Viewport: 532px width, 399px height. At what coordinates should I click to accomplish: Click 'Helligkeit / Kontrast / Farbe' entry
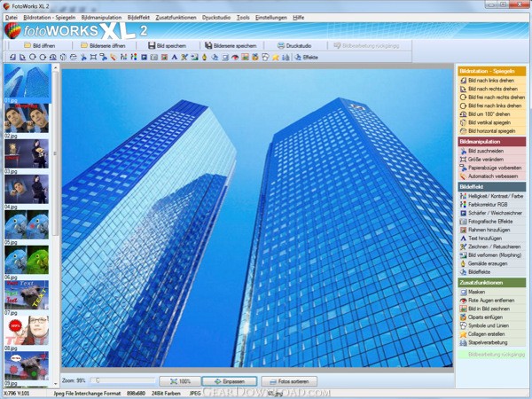point(491,196)
